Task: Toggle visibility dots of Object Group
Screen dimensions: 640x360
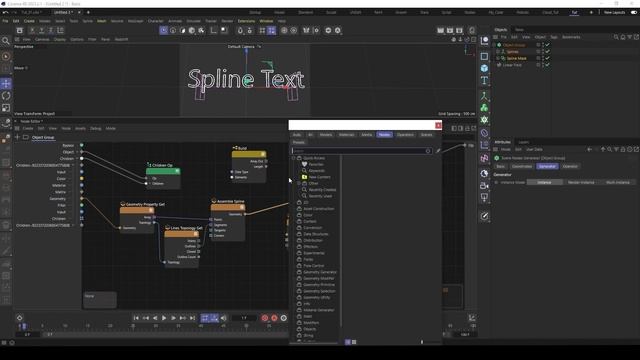Action: [x=543, y=45]
